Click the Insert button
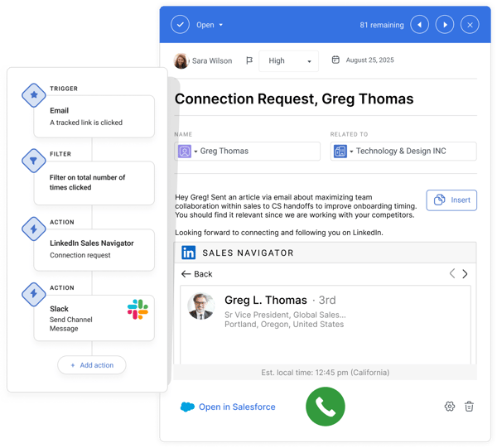This screenshot has height=448, width=497. [451, 200]
